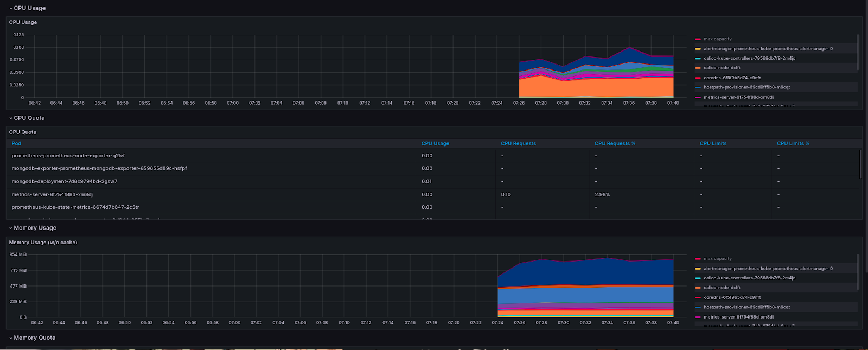Image resolution: width=868 pixels, height=350 pixels.
Task: Collapse the Memory Usage dashboard row chevron
Action: tap(10, 228)
